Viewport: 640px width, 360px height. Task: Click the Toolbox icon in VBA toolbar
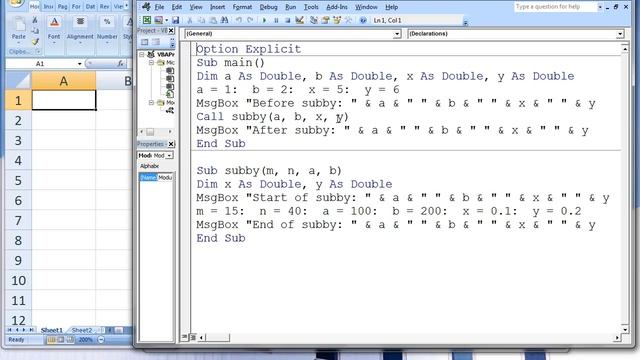click(349, 20)
